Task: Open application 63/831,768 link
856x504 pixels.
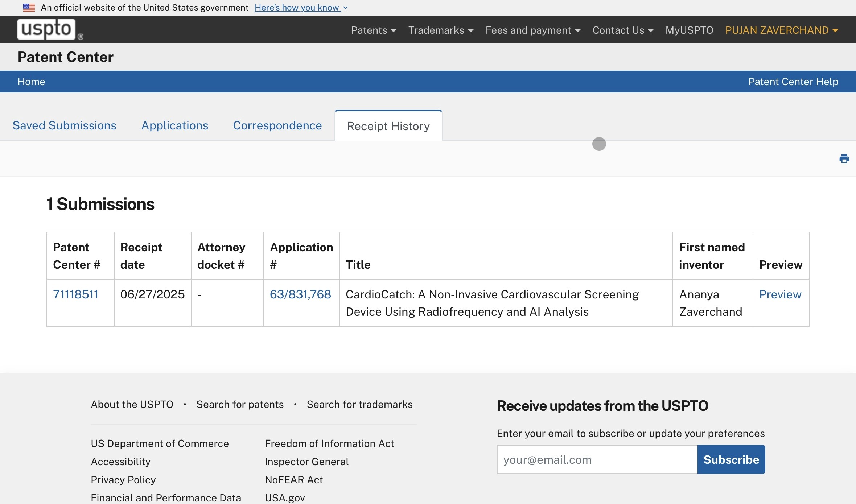Action: click(300, 294)
